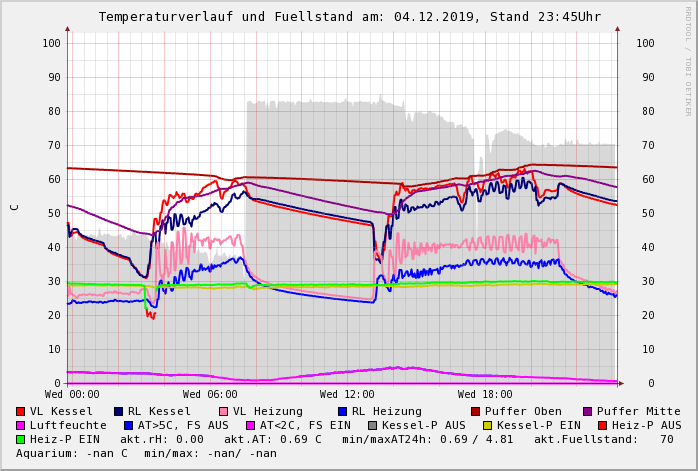Click the 'Wed 18:00' time axis label
Viewport: 698px width, 471px height.
coord(485,395)
